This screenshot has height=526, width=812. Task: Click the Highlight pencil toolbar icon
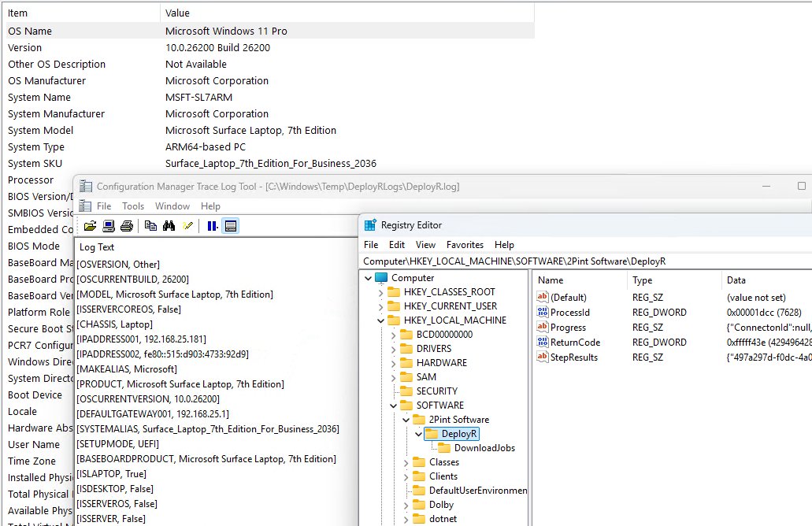(x=188, y=226)
